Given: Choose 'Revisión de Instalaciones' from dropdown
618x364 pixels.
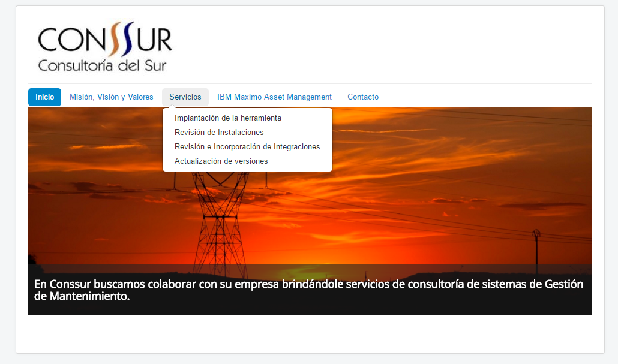Looking at the screenshot, I should pyautogui.click(x=219, y=133).
